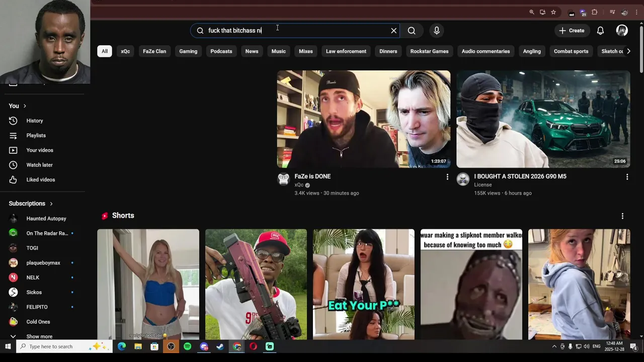
Task: Open the YouTube account avatar menu
Action: [x=622, y=31]
